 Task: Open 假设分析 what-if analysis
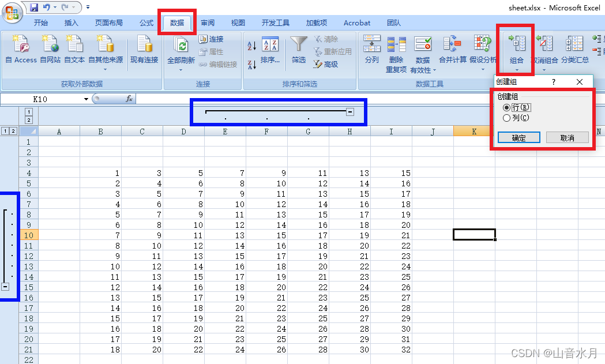coord(483,52)
